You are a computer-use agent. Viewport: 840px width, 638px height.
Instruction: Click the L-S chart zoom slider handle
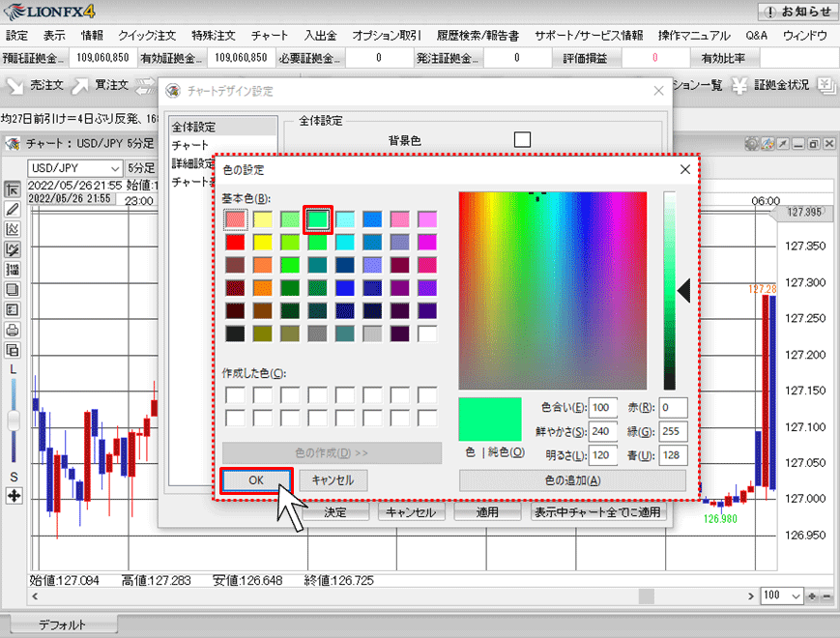[14, 420]
